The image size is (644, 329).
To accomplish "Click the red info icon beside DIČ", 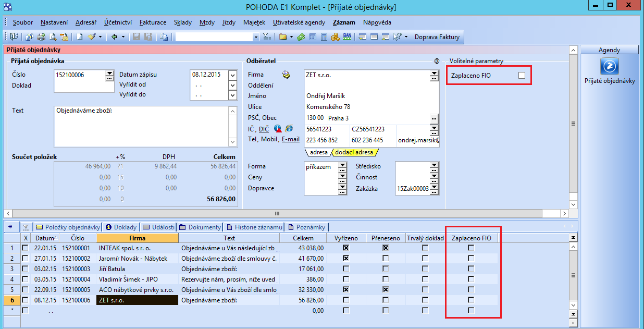I will click(x=278, y=128).
